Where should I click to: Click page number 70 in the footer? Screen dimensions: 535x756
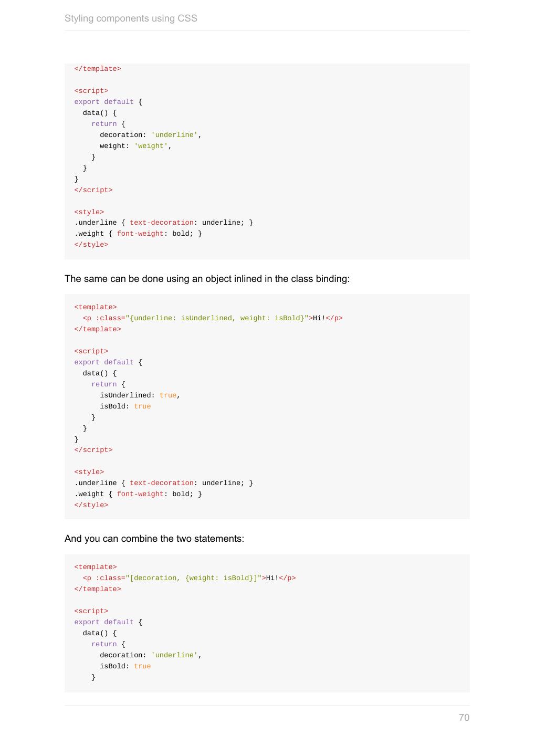pos(464,718)
